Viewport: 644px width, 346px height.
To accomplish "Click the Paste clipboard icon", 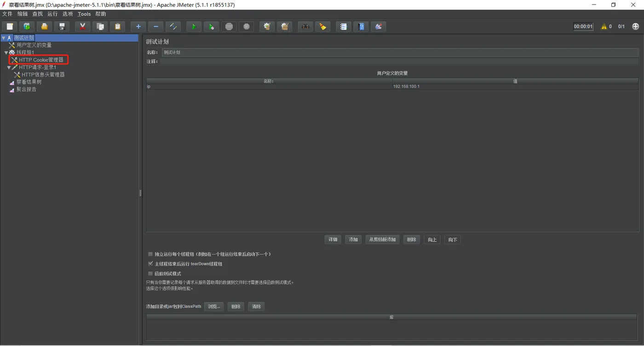I will (117, 27).
